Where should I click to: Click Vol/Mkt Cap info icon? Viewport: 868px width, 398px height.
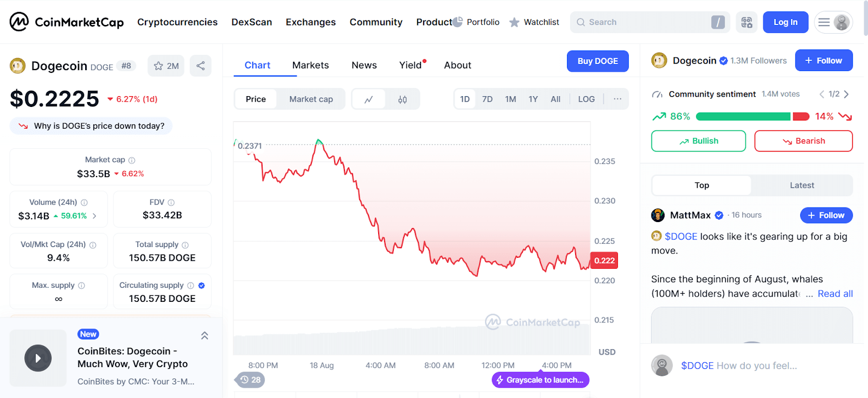93,245
